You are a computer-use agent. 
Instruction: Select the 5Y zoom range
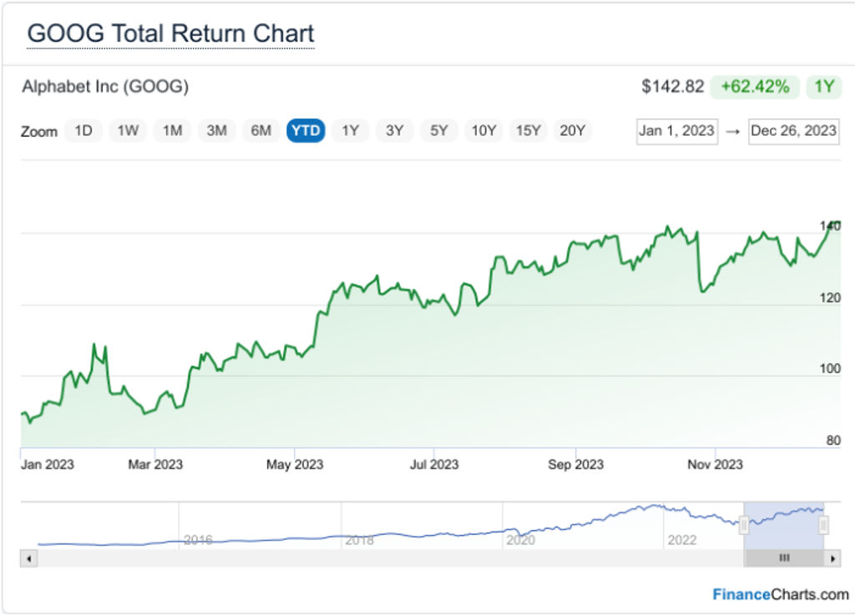439,131
